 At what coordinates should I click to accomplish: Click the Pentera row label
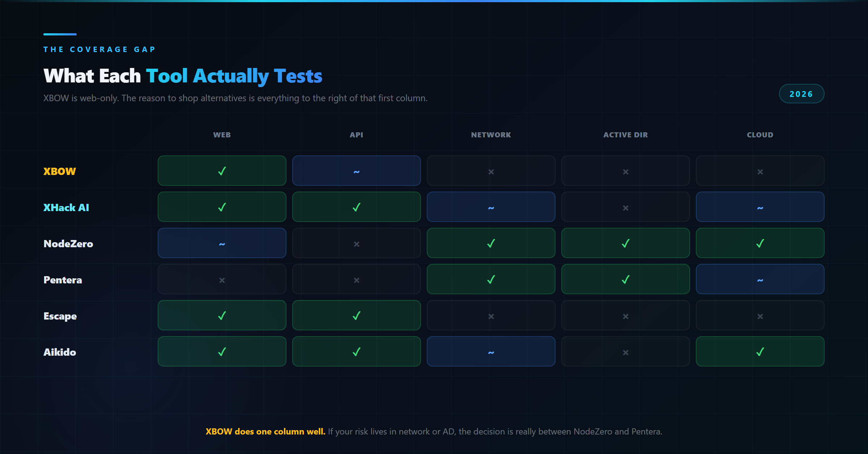click(x=63, y=280)
